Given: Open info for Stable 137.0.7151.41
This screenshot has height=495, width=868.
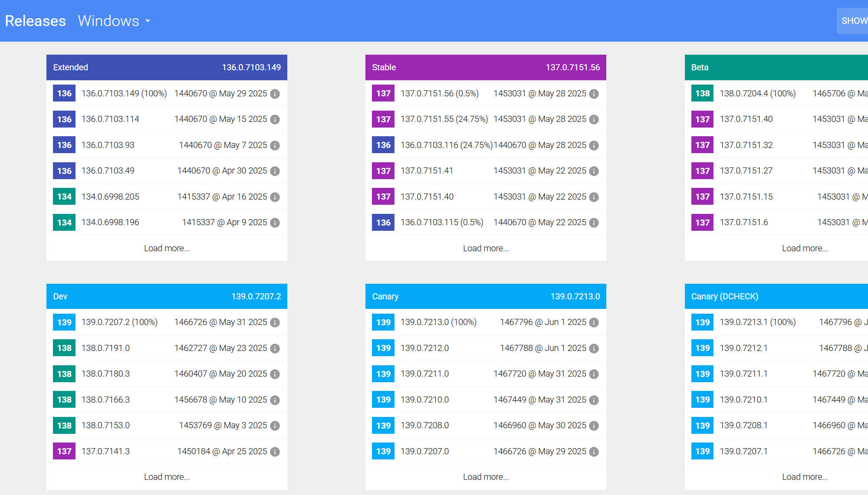Looking at the screenshot, I should click(x=594, y=171).
